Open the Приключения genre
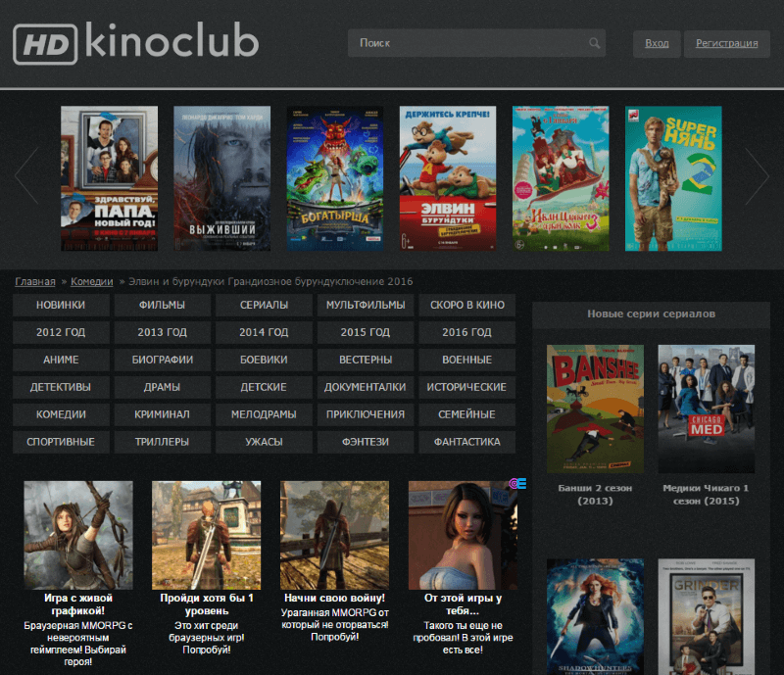This screenshot has width=784, height=675. (366, 415)
